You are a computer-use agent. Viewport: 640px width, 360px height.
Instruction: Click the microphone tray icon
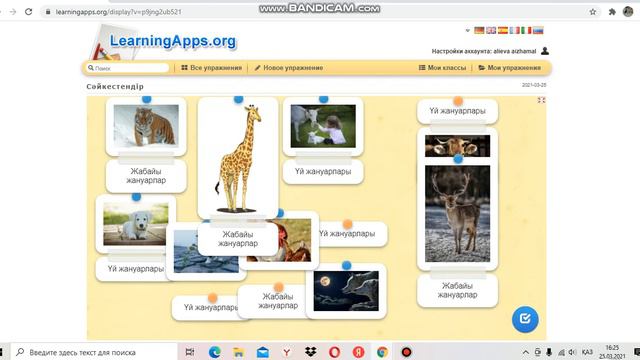[x=549, y=352]
